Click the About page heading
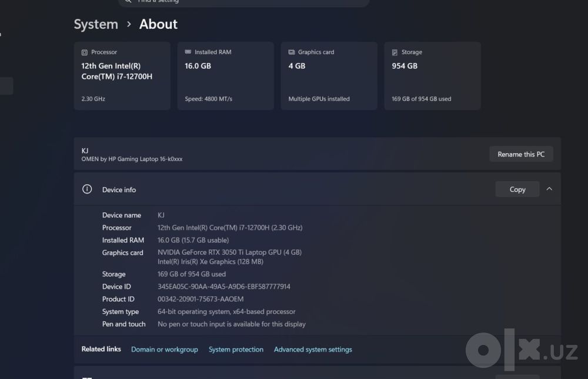 click(158, 24)
